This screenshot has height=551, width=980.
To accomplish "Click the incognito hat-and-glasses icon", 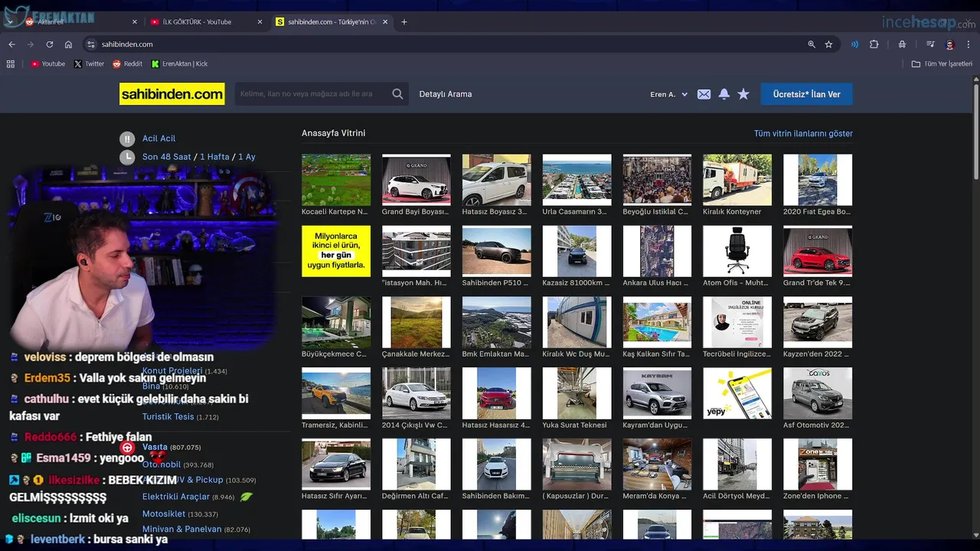I will 902,44.
